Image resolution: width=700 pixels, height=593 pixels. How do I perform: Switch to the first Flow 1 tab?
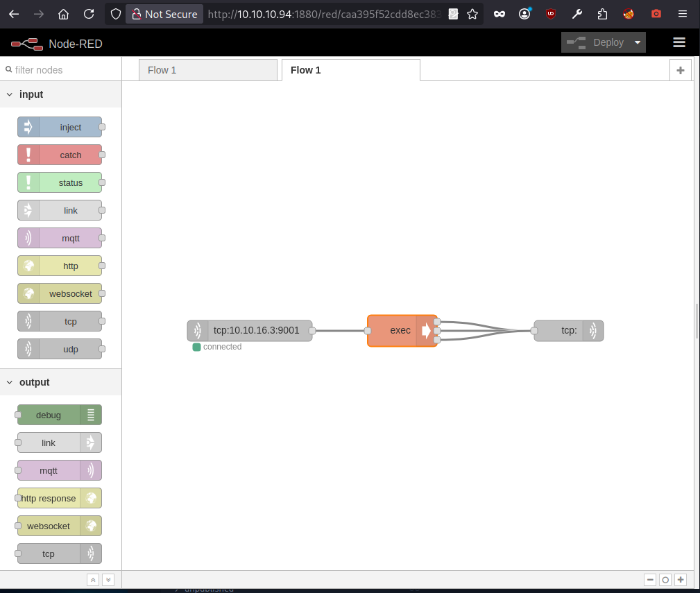point(207,70)
